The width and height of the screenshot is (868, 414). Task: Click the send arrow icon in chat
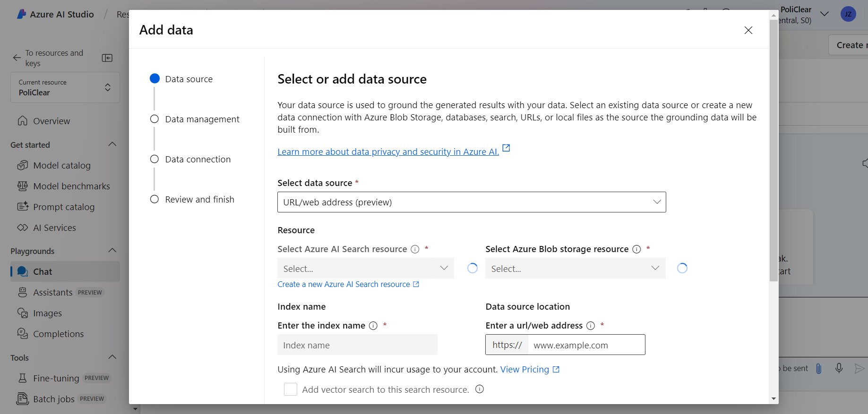pos(859,368)
